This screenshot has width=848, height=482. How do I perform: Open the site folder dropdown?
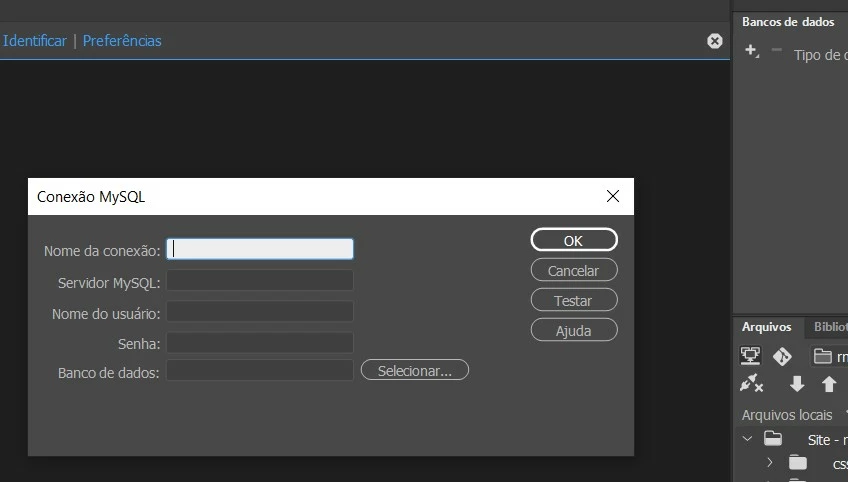(x=829, y=356)
